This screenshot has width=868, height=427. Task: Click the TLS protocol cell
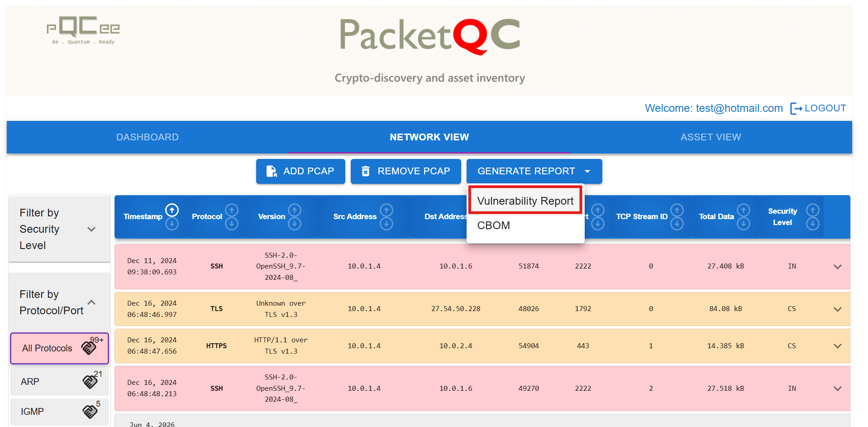coord(216,309)
